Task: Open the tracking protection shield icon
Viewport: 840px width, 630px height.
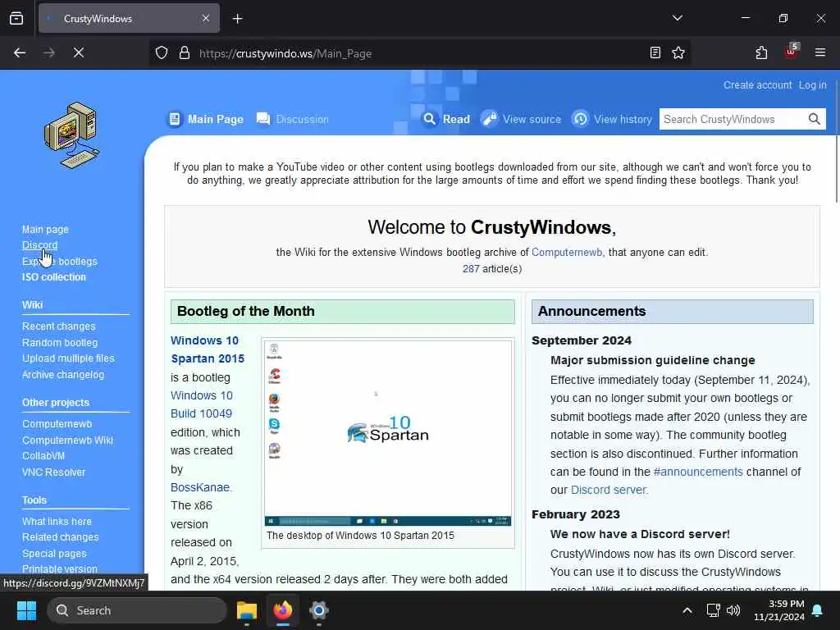Action: [x=162, y=53]
